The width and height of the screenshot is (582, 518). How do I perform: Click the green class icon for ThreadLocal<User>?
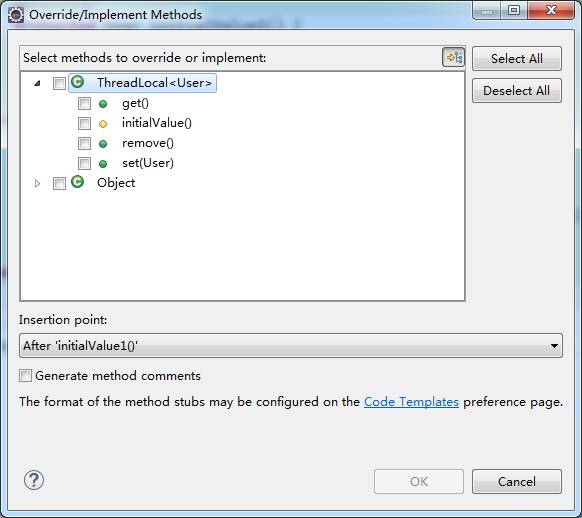pos(78,82)
